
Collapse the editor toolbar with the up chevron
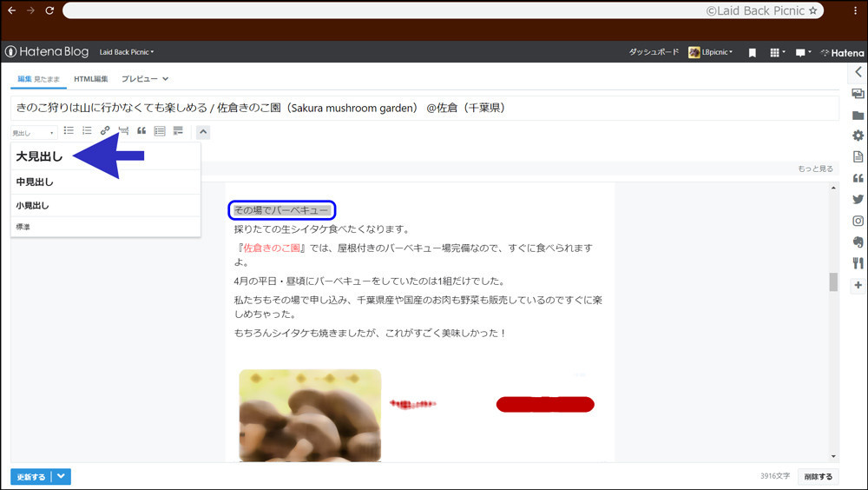[x=203, y=132]
